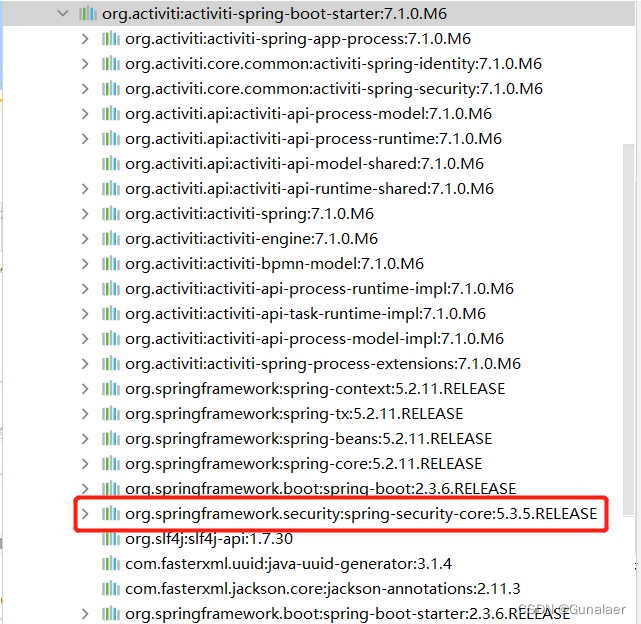Screen dimensions: 641x624
Task: Select com.fasterxml.uuid:java-uuid-generator:3.1.4 entry
Action: pos(288,564)
